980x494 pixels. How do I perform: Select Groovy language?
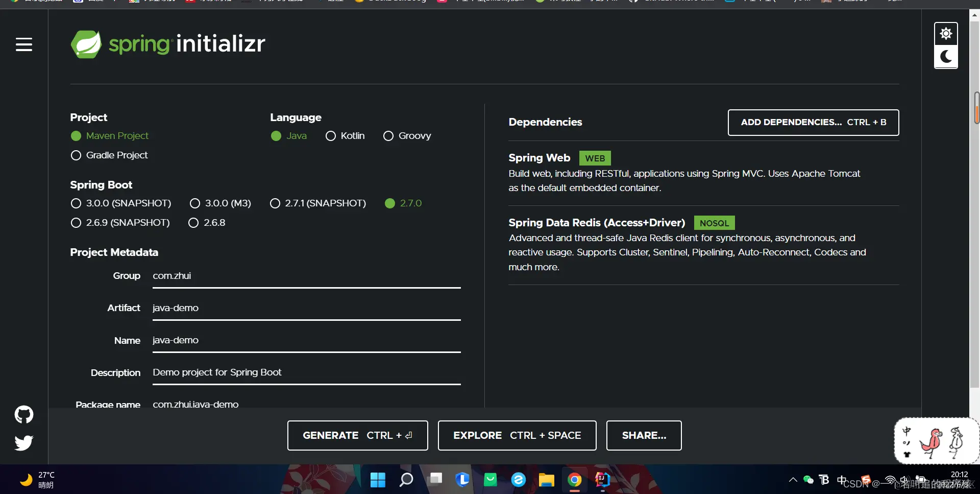pos(407,136)
